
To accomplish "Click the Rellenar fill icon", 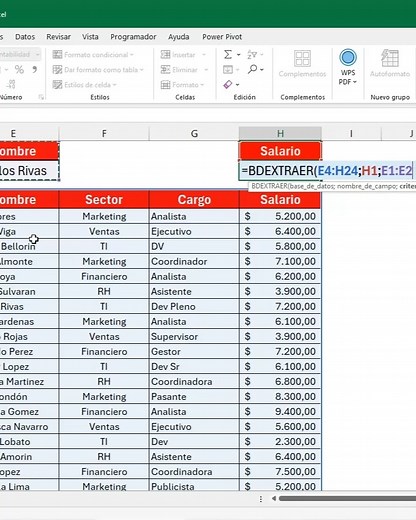I will click(228, 70).
